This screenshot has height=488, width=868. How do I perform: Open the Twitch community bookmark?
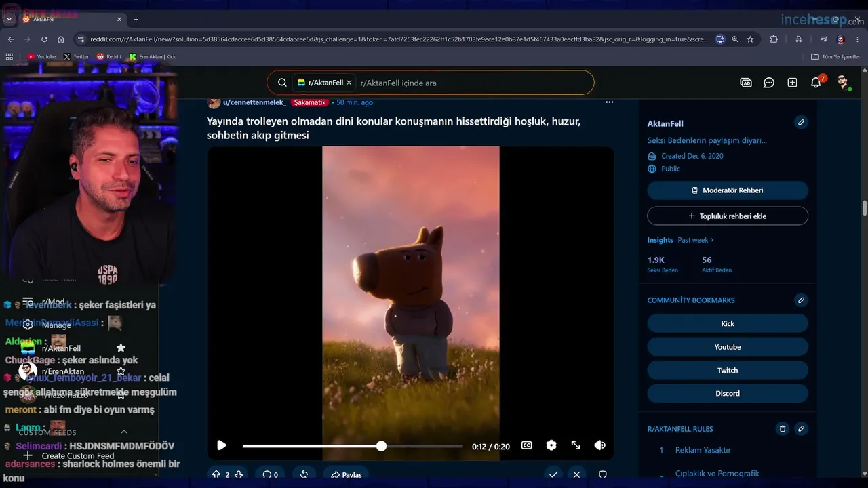point(728,370)
